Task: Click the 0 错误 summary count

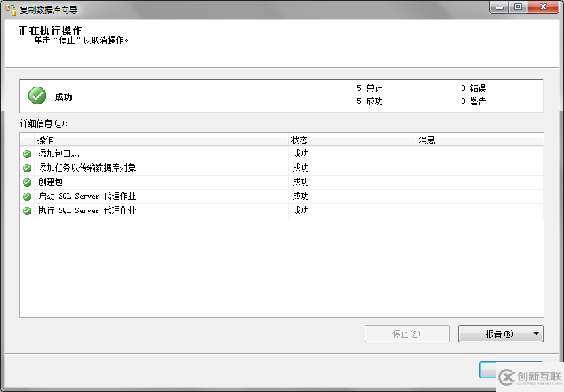Action: [x=474, y=88]
